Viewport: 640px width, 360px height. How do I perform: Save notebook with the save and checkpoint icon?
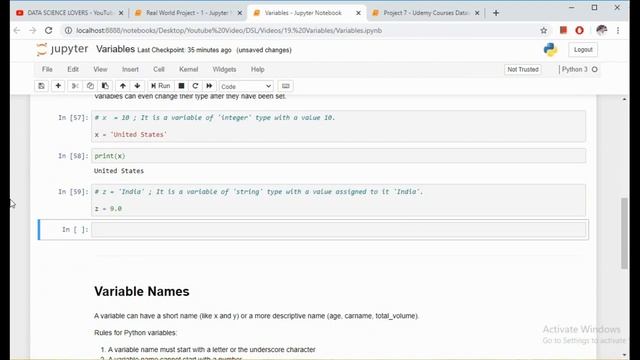41,86
